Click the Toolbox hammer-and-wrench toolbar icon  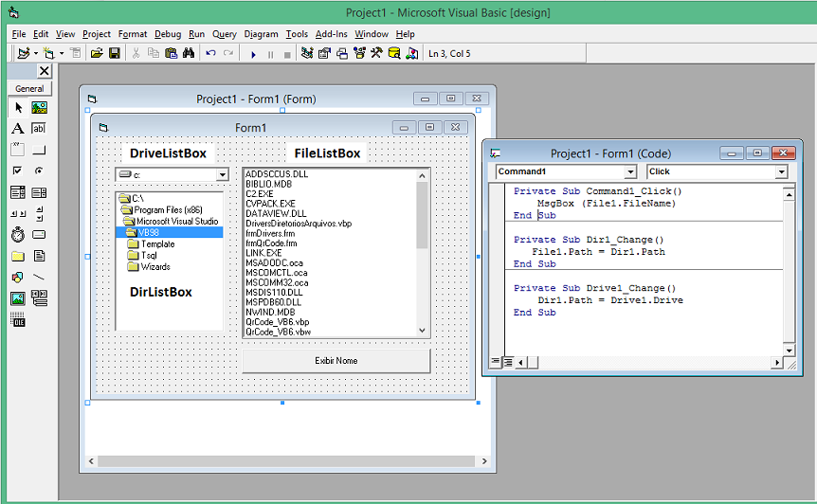(x=376, y=53)
